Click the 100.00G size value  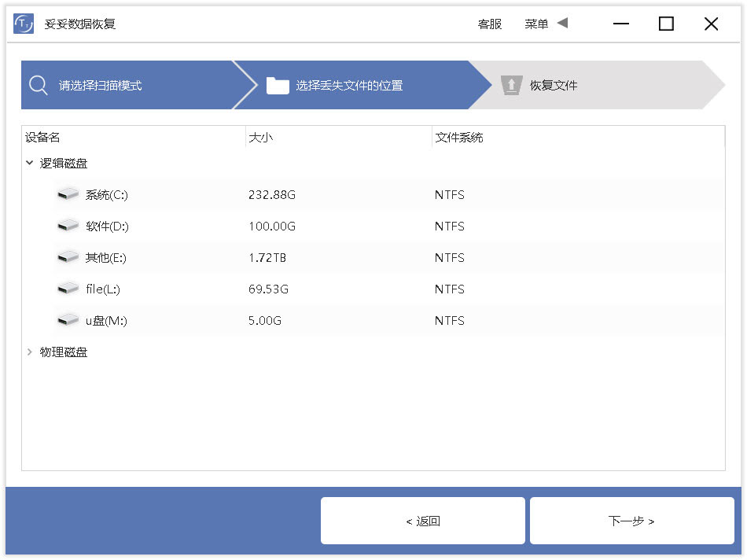pyautogui.click(x=272, y=226)
